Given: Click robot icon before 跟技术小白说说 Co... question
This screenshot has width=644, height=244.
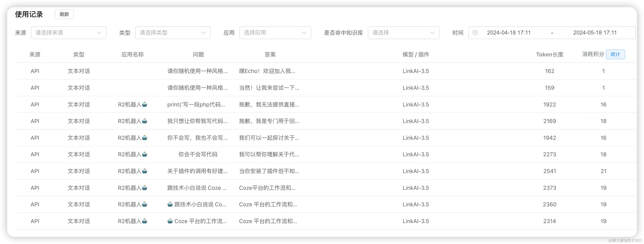Looking at the screenshot, I should point(170,204).
